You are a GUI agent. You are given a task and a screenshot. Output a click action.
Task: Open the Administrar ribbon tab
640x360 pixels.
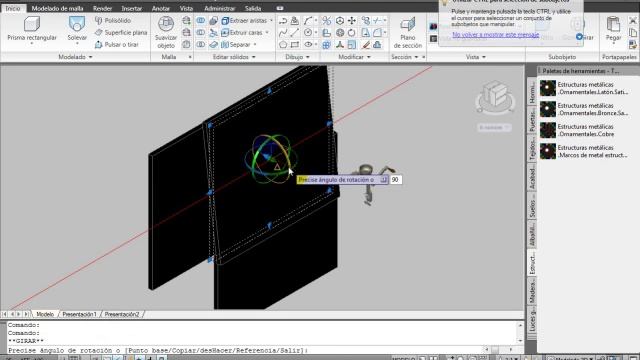click(220, 8)
